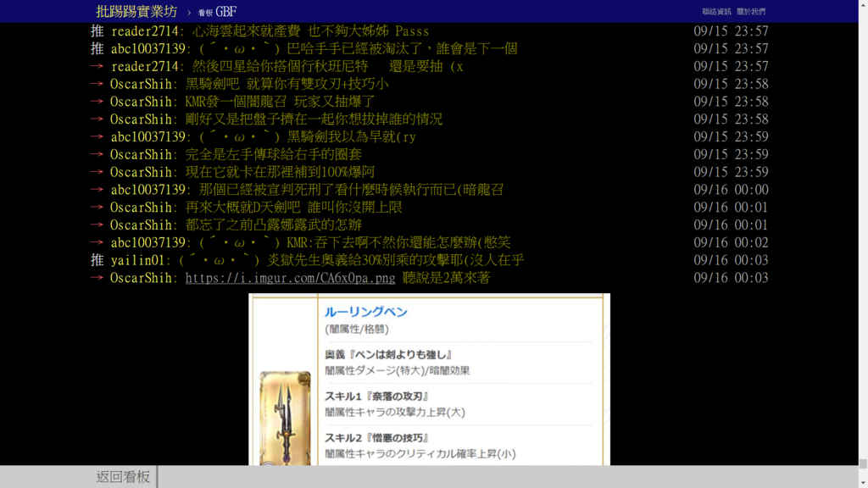This screenshot has height=488, width=868.
Task: Click the 推 tag beside yailin01
Action: [x=97, y=260]
